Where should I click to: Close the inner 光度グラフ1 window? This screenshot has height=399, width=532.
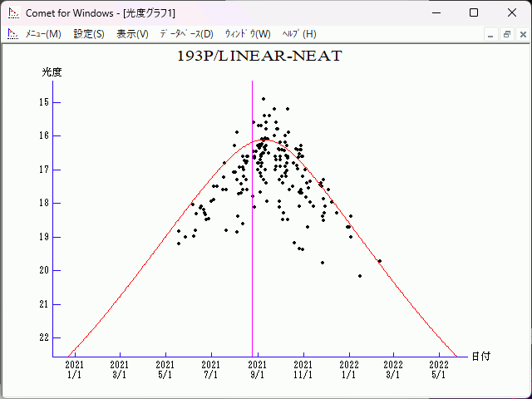click(523, 35)
